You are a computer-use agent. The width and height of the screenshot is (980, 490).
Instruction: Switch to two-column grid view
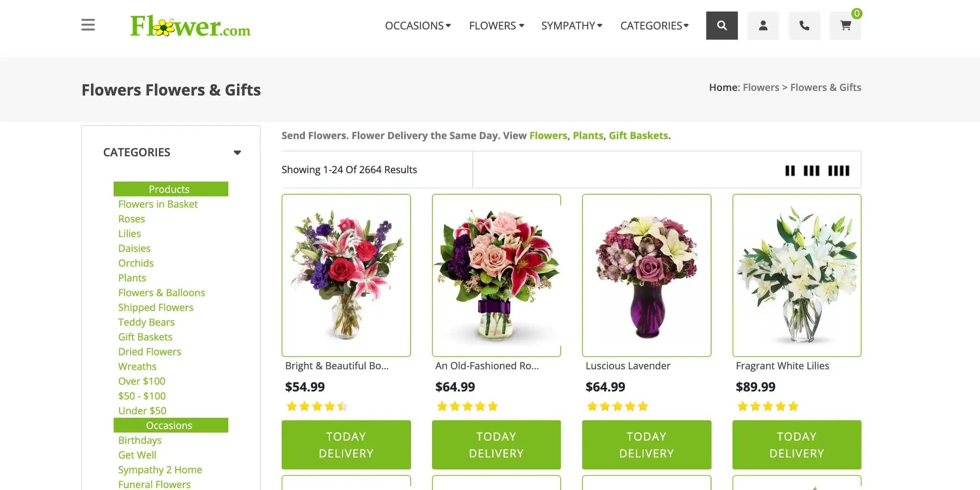coord(790,170)
